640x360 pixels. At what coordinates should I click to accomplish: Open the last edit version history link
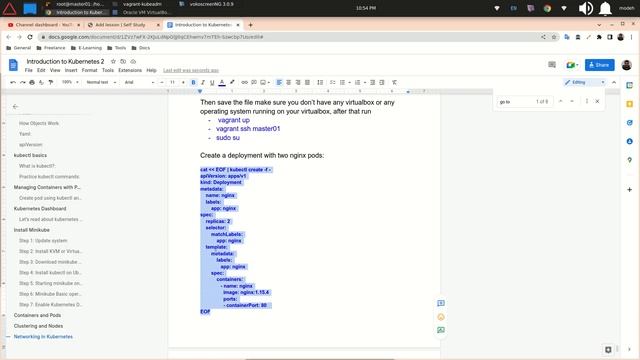click(191, 70)
